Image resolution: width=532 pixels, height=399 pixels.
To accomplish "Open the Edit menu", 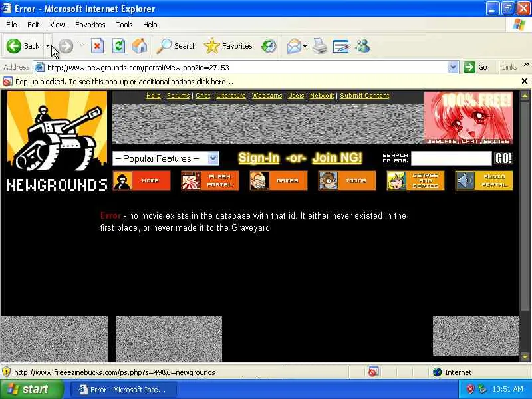I will (33, 25).
